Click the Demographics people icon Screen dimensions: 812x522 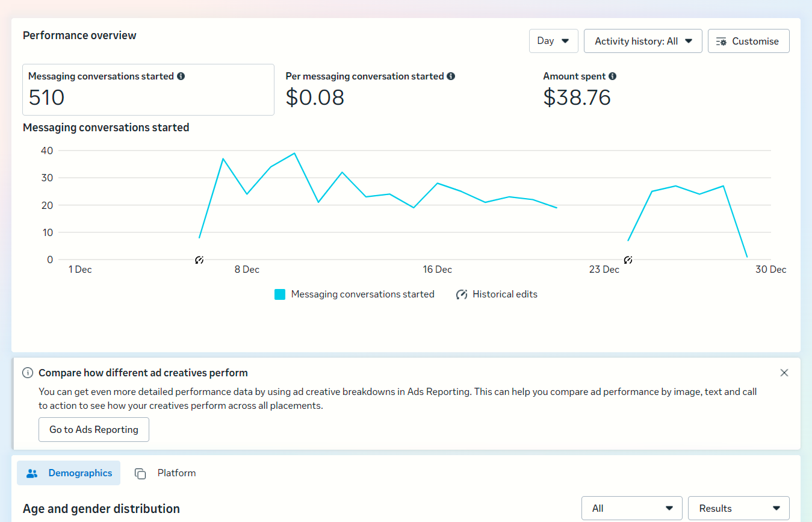pyautogui.click(x=33, y=473)
